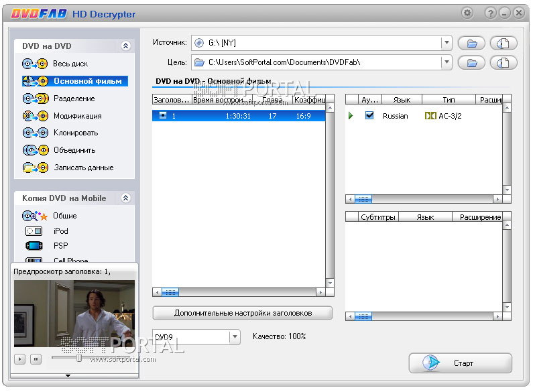This screenshot has height=392, width=533.
Task: Click the video preview thumbnail
Action: pyautogui.click(x=74, y=313)
